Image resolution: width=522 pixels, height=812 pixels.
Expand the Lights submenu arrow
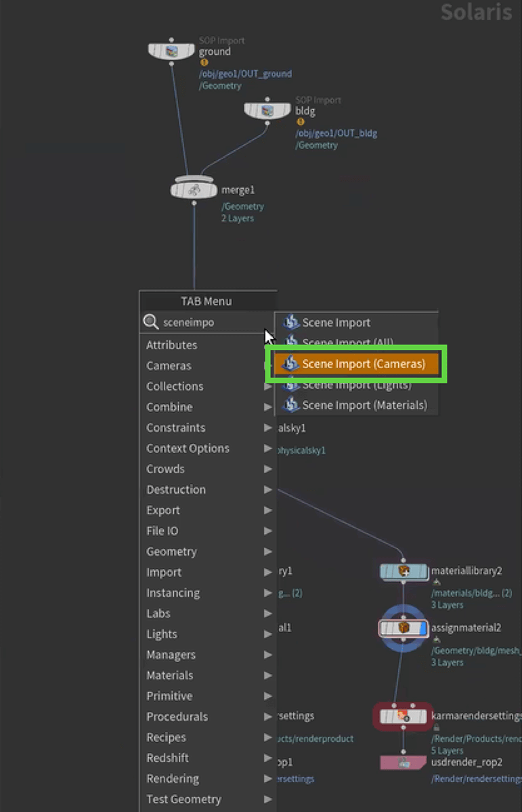click(268, 634)
